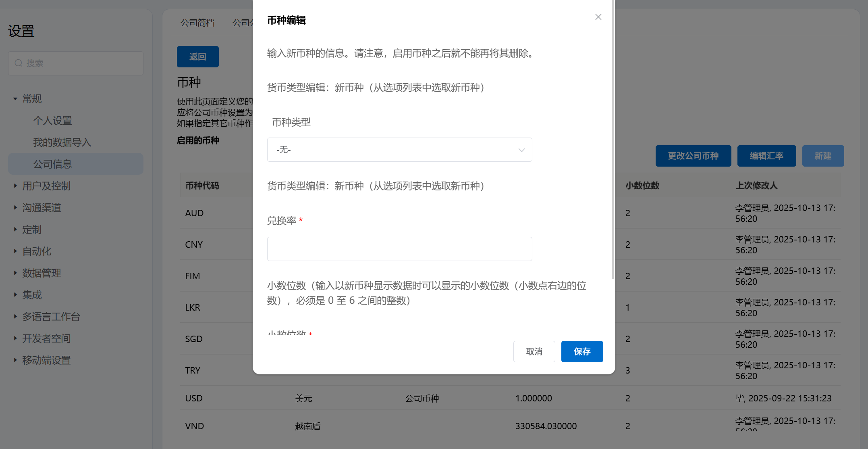
Task: Click the 编辑汇率 button
Action: point(766,156)
